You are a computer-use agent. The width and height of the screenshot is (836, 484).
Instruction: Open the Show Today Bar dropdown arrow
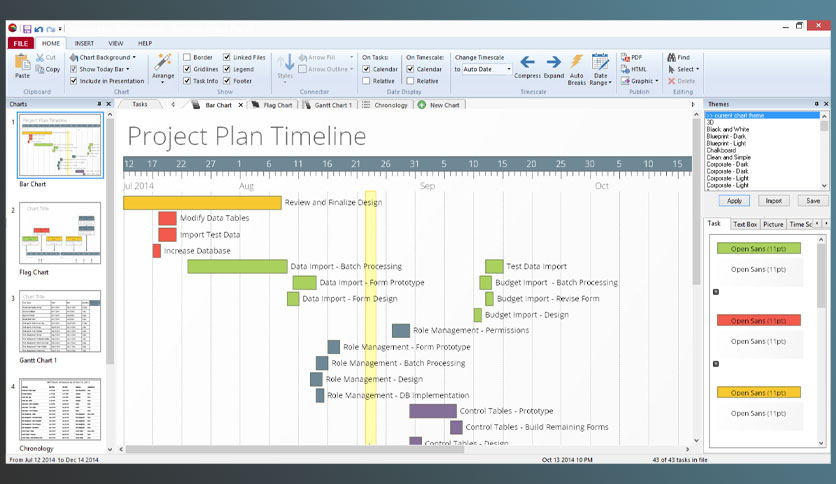click(127, 69)
